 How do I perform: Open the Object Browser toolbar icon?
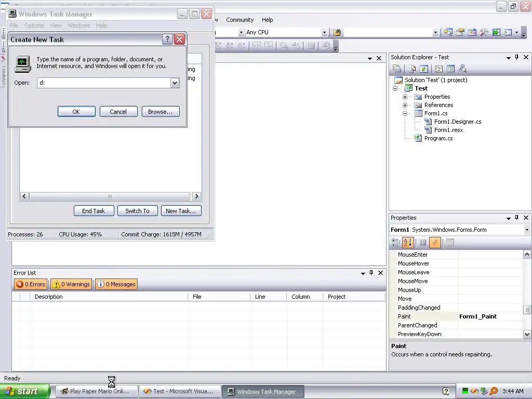tap(472, 33)
